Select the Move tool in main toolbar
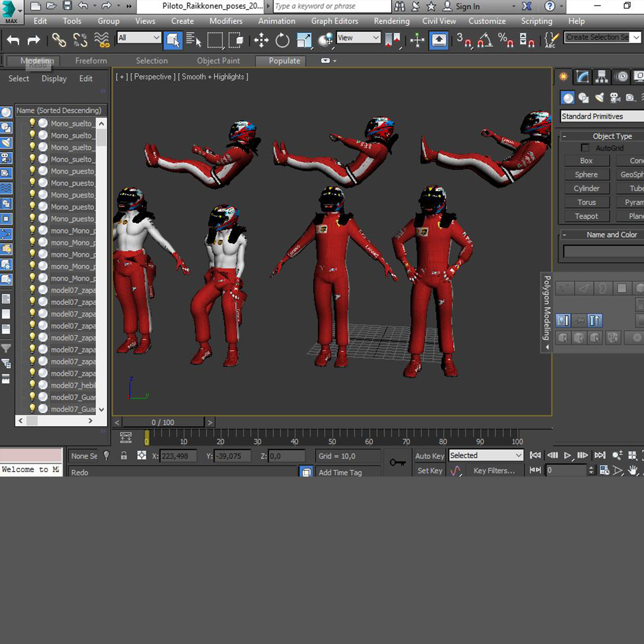This screenshot has width=644, height=644. click(x=261, y=40)
